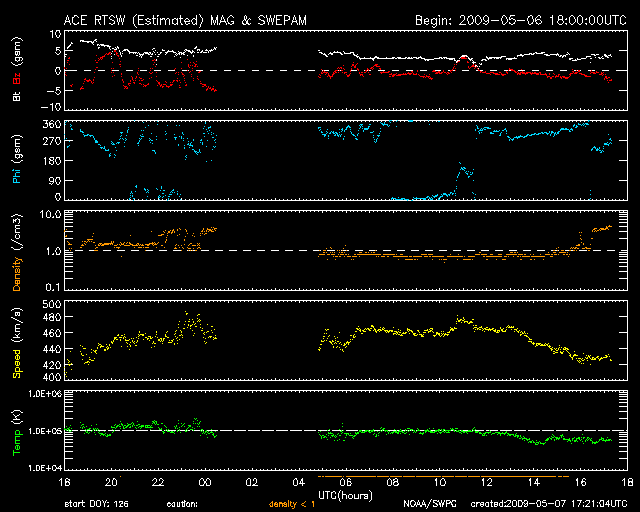Click the "1.0E+06" tick on the Temp axis
The height and width of the screenshot is (512, 640).
tap(45, 394)
